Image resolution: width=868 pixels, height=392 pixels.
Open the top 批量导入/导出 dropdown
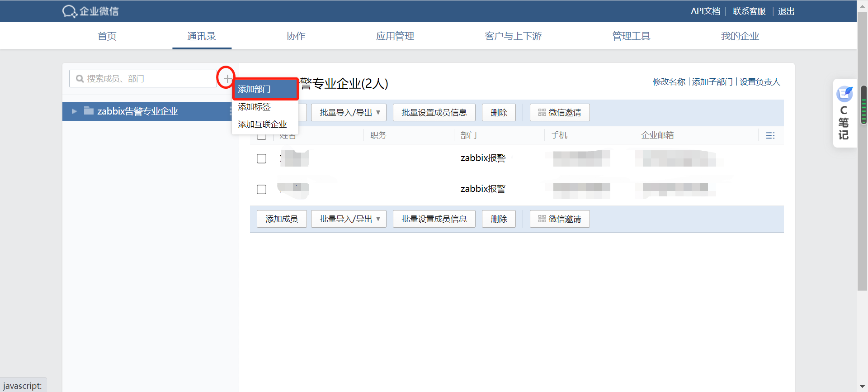tap(349, 113)
